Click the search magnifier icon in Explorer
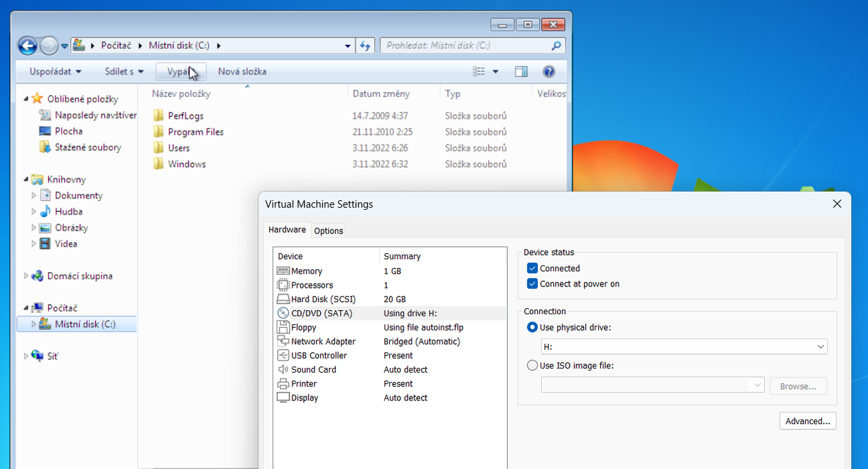Image resolution: width=868 pixels, height=469 pixels. coord(556,45)
